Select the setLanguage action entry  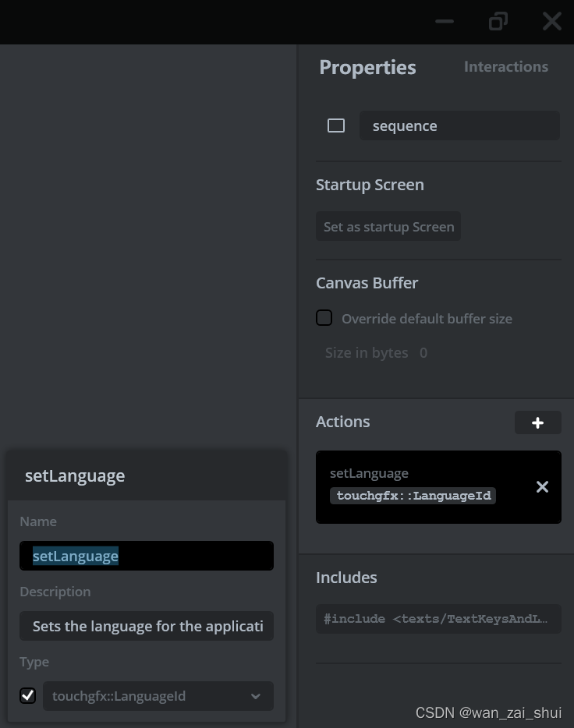point(421,473)
